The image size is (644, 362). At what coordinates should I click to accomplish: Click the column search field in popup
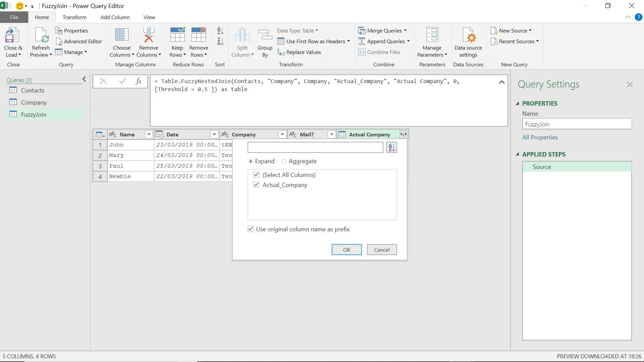point(315,147)
